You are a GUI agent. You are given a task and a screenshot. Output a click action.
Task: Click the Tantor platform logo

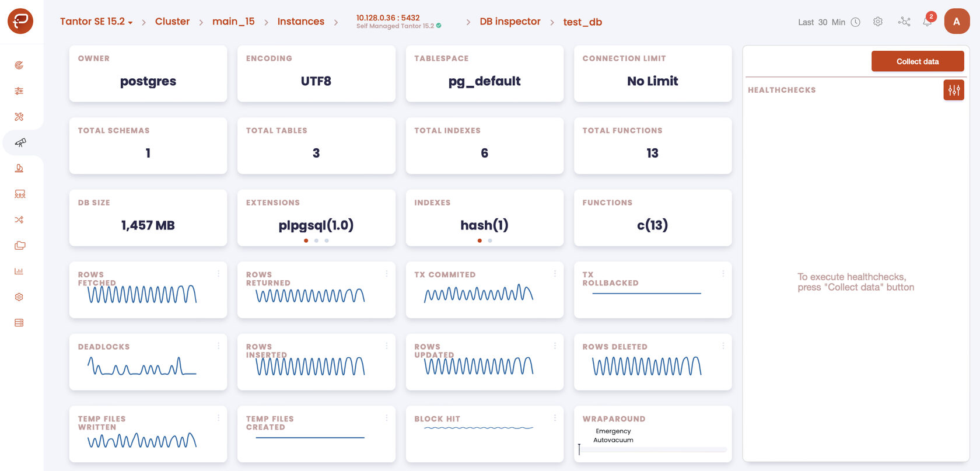pos(20,21)
